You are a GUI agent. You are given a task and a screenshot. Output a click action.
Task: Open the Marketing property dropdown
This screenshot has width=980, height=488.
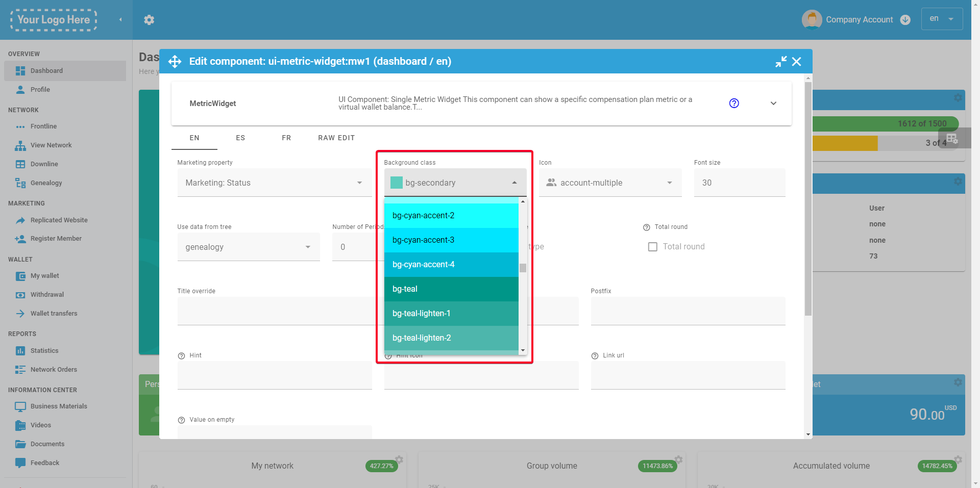(274, 183)
